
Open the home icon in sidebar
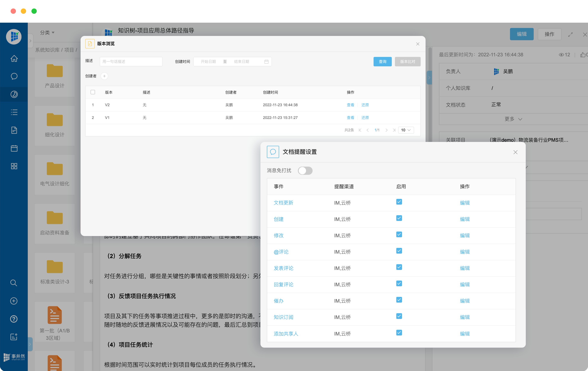[14, 58]
